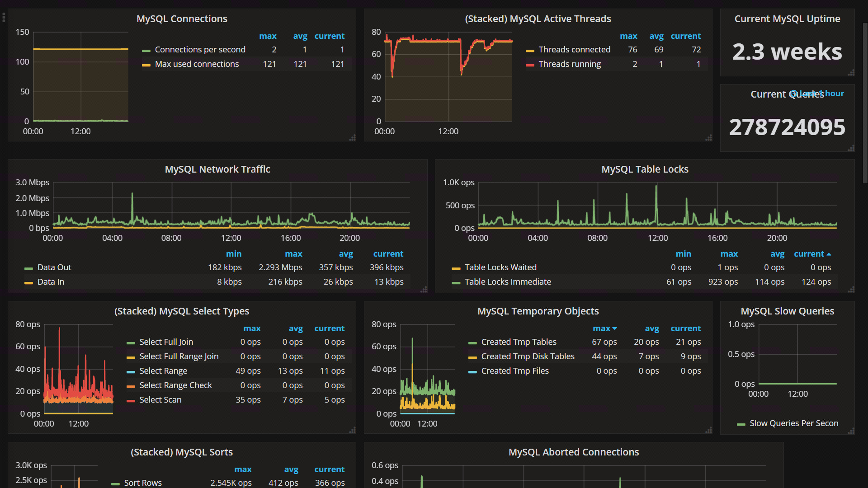Viewport: 868px width, 488px height.
Task: Sort Network Traffic legend by min
Action: click(234, 254)
